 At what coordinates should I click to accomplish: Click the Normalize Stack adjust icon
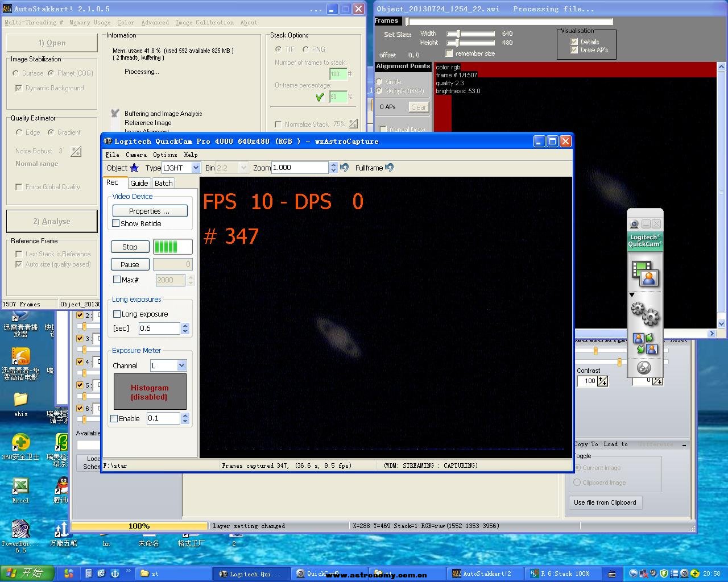[x=353, y=124]
